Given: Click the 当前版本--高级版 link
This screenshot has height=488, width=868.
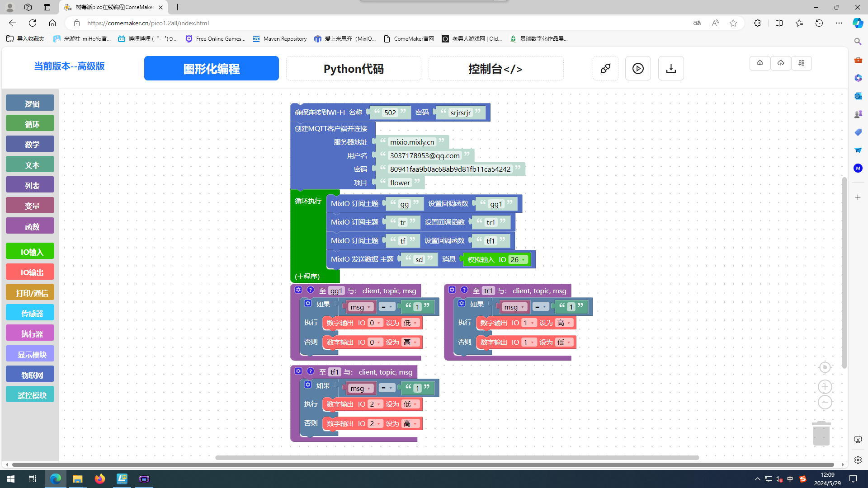Looking at the screenshot, I should click(x=69, y=66).
